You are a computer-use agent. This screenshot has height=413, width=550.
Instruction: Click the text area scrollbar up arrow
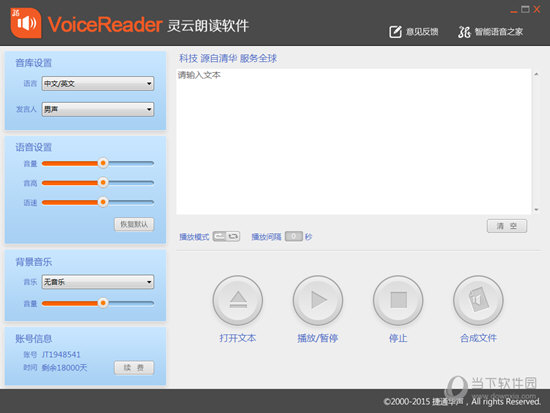point(537,74)
